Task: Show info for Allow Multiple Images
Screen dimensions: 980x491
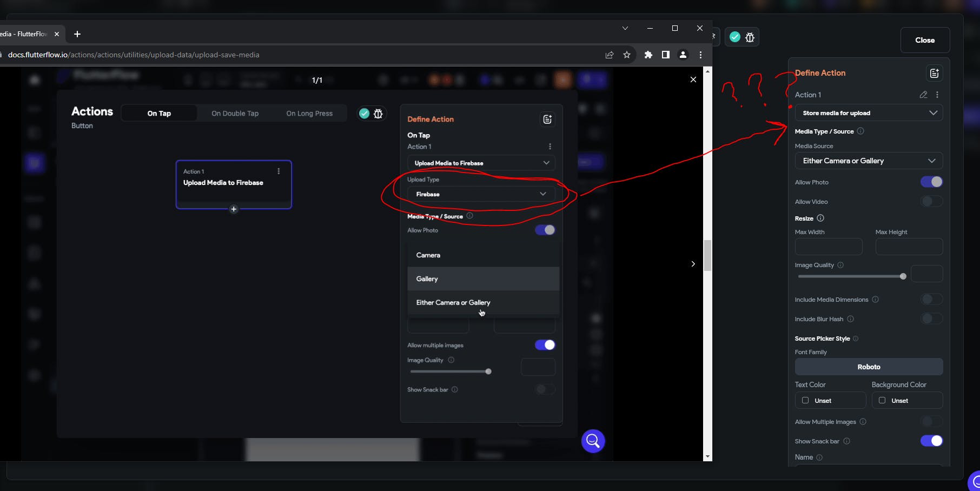Action: click(x=863, y=422)
